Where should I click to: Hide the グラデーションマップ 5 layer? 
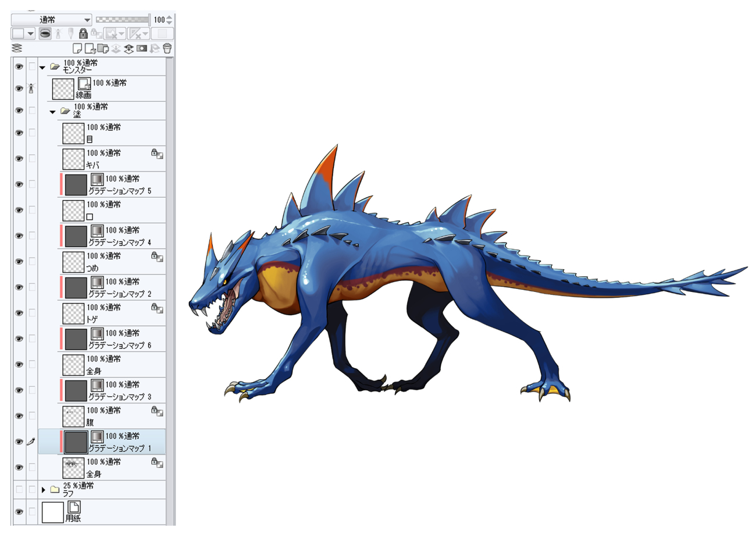(x=19, y=184)
